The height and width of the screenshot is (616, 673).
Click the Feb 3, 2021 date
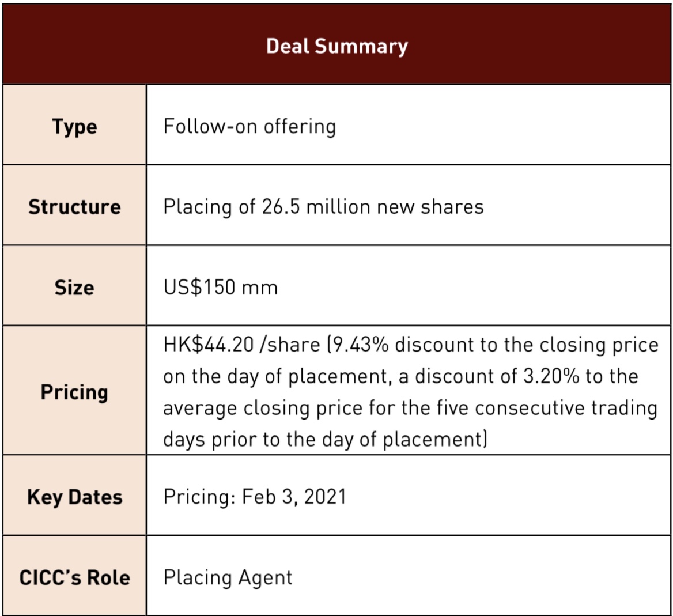[x=294, y=497]
